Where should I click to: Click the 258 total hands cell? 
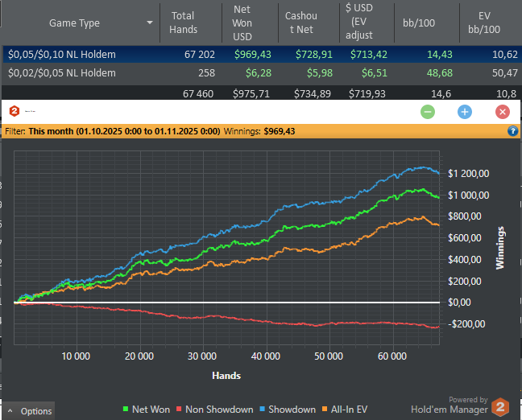tap(207, 73)
